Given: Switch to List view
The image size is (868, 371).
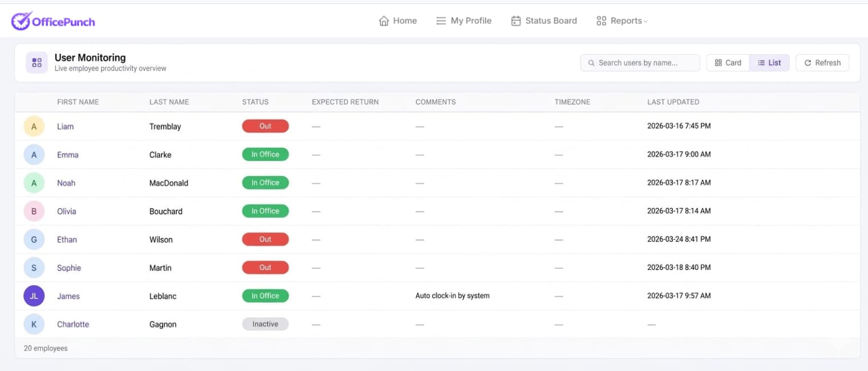Looking at the screenshot, I should pos(769,63).
